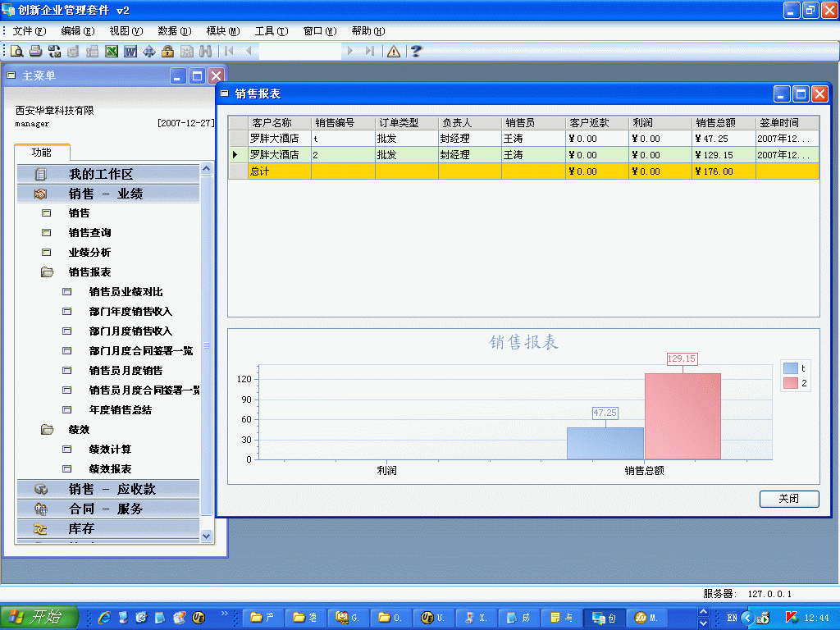
Task: Open the 视图(V) menu
Action: (x=126, y=31)
